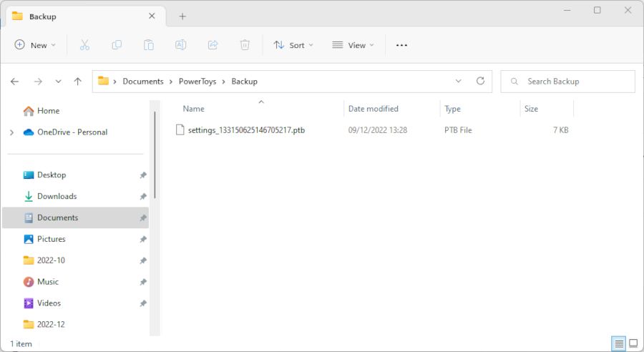Click chevron between PowerToys and Backup

223,82
